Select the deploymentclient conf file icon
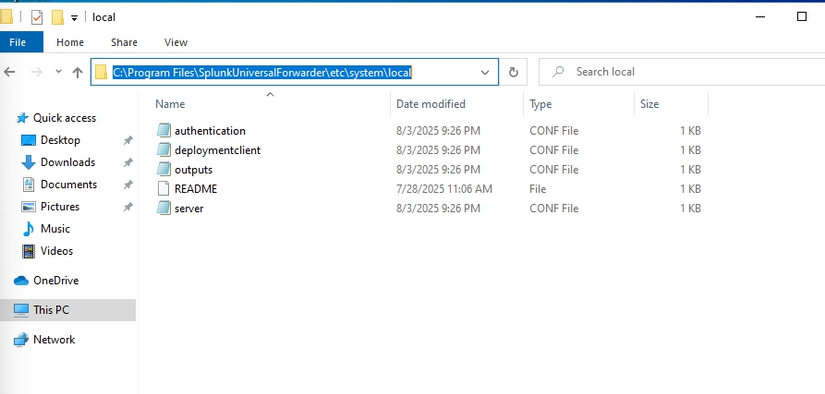 (x=164, y=150)
